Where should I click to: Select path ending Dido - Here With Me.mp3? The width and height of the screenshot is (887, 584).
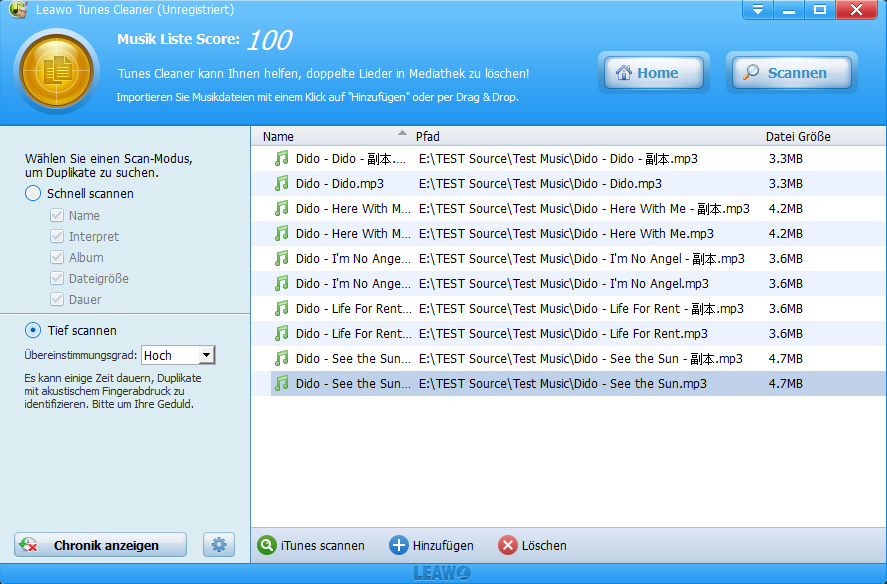[x=566, y=233]
